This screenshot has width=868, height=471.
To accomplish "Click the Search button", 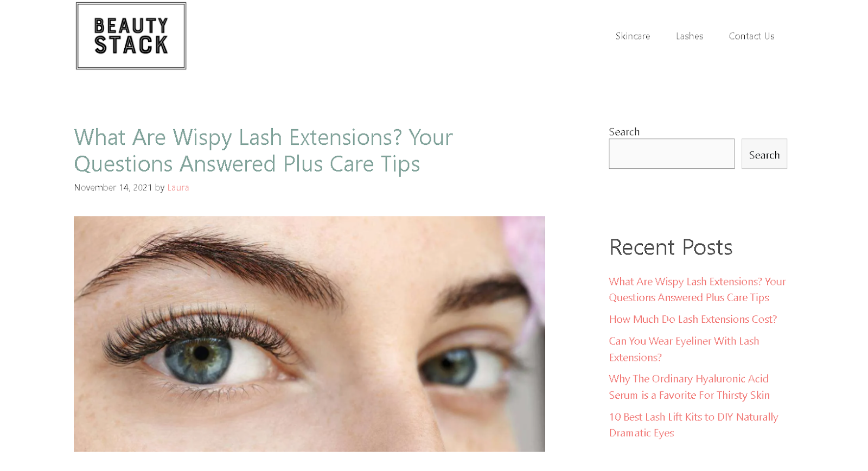I will pyautogui.click(x=764, y=154).
